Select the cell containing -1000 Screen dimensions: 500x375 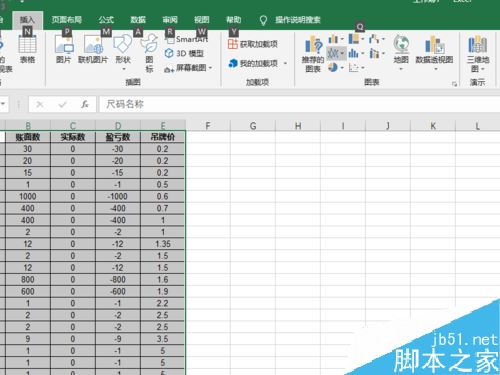118,196
